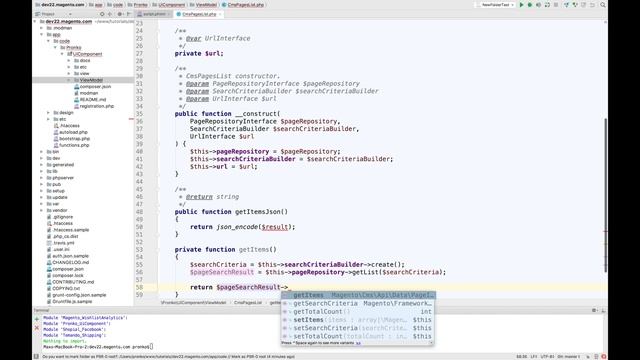Screen dimensions: 640x360
Task: Open Project panel settings gear icon
Action: [x=120, y=14]
